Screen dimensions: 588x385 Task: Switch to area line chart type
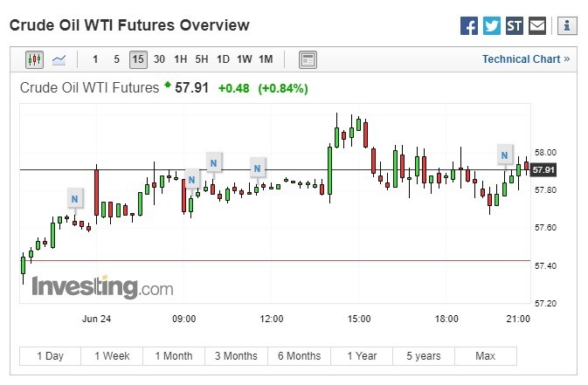59,59
